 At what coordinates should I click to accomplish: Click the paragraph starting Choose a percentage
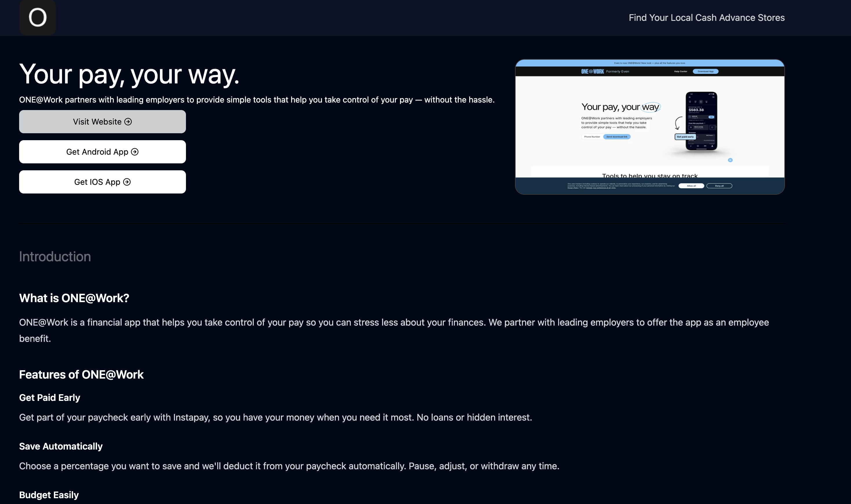(289, 466)
